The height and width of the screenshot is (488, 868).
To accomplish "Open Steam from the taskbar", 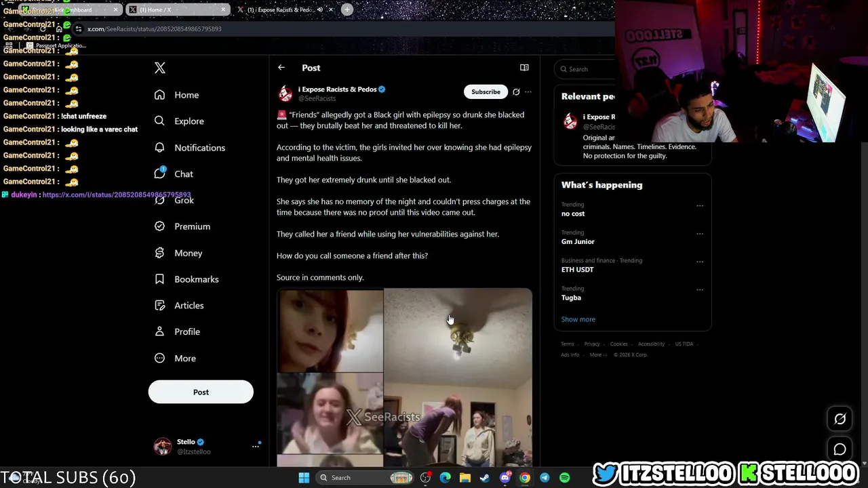I will 485,478.
